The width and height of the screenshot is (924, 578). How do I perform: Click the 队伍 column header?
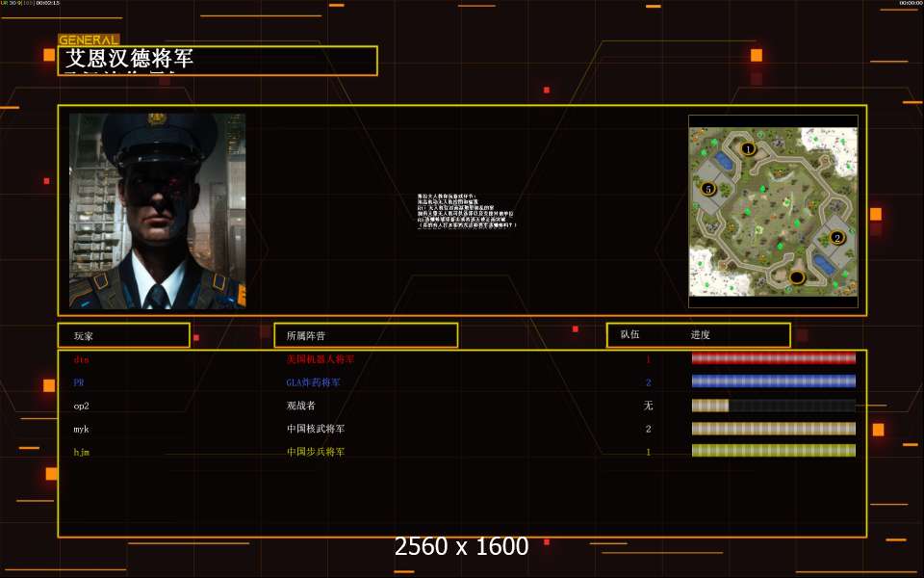point(629,334)
